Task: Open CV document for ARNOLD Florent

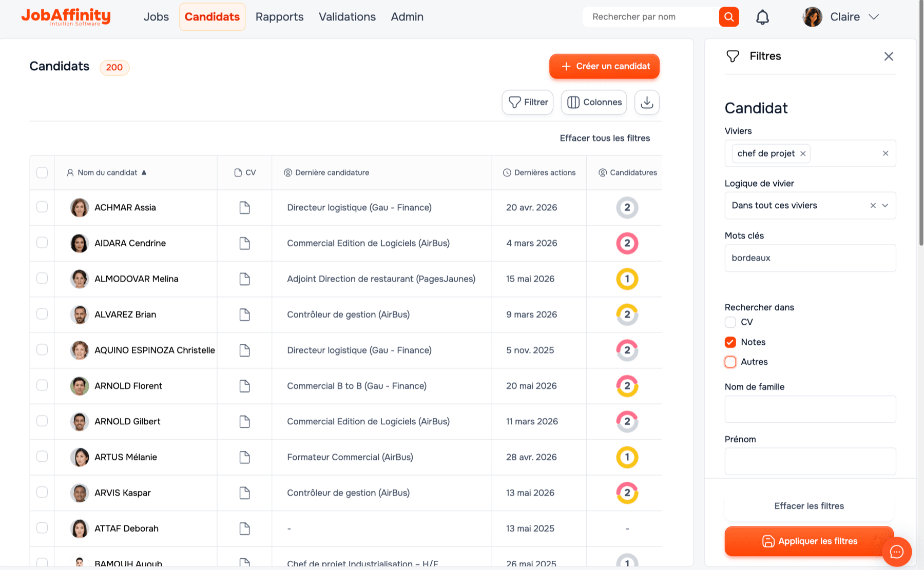Action: (x=244, y=386)
